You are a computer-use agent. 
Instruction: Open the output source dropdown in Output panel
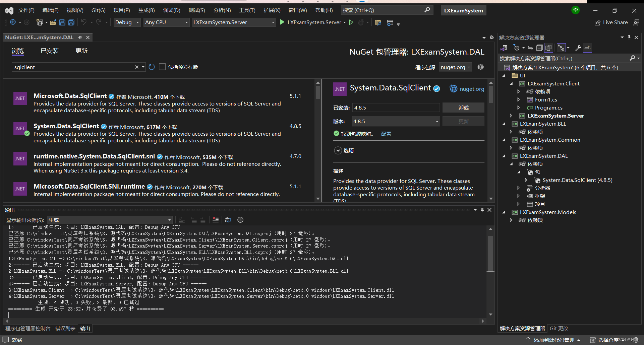[x=110, y=220]
